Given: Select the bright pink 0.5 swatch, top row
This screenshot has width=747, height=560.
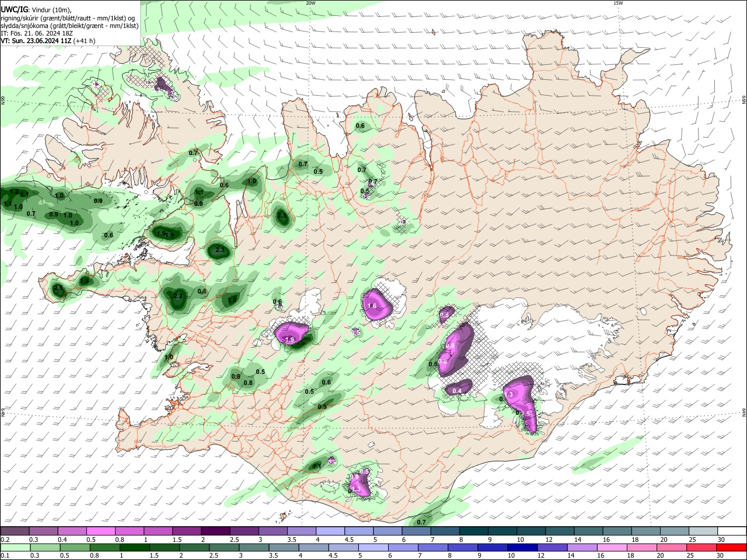Looking at the screenshot, I should click(x=100, y=531).
